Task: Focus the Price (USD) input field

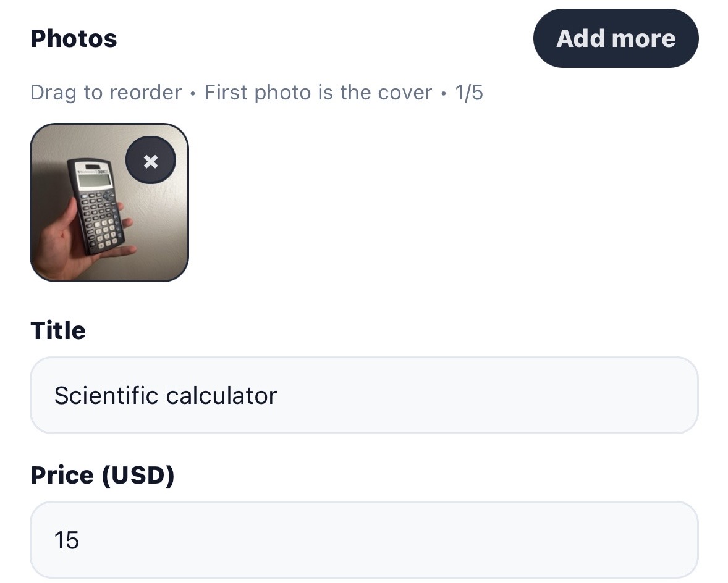Action: [x=363, y=540]
